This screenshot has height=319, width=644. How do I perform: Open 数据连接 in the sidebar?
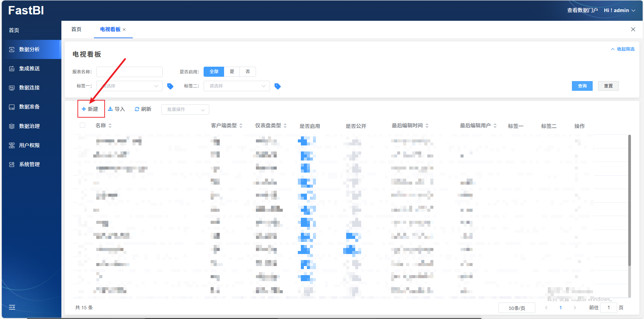pos(30,88)
